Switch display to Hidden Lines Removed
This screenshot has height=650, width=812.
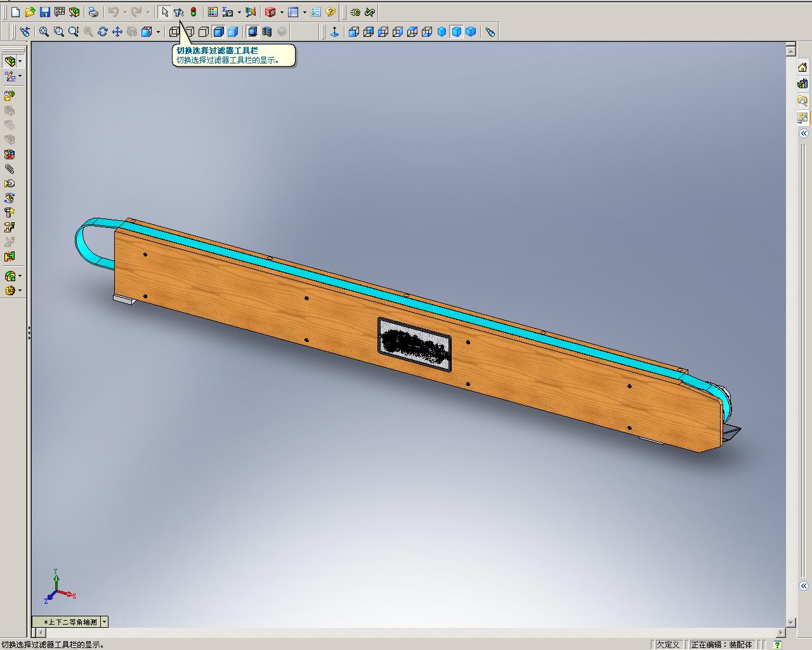(204, 32)
